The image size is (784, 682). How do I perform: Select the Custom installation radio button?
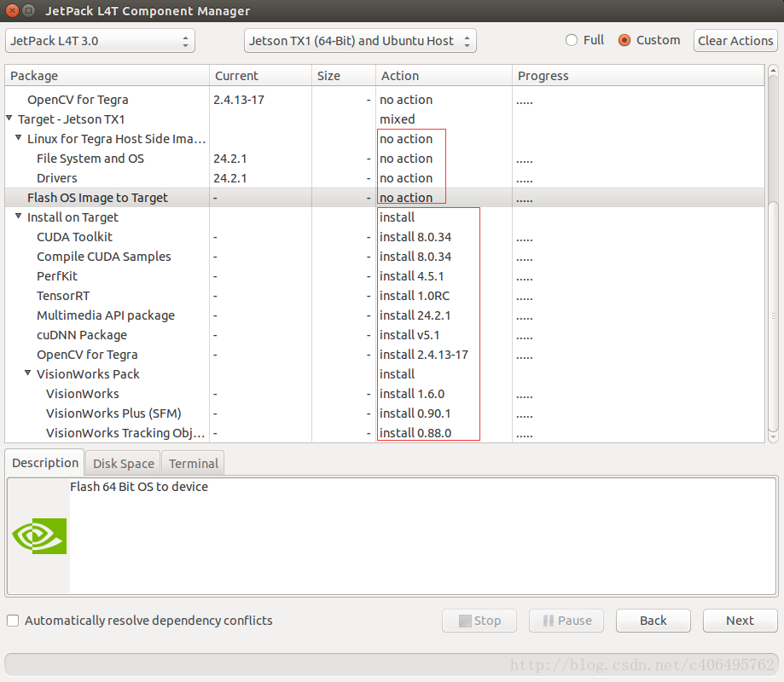point(624,40)
